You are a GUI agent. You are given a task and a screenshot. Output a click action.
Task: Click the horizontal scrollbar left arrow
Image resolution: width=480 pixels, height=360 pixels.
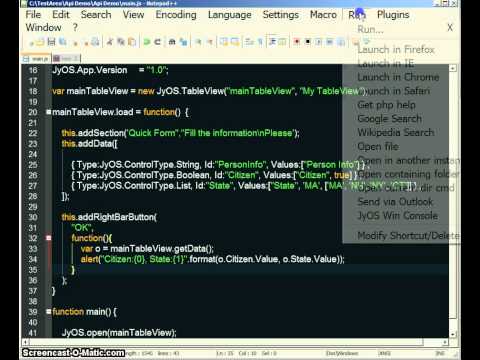(x=25, y=342)
